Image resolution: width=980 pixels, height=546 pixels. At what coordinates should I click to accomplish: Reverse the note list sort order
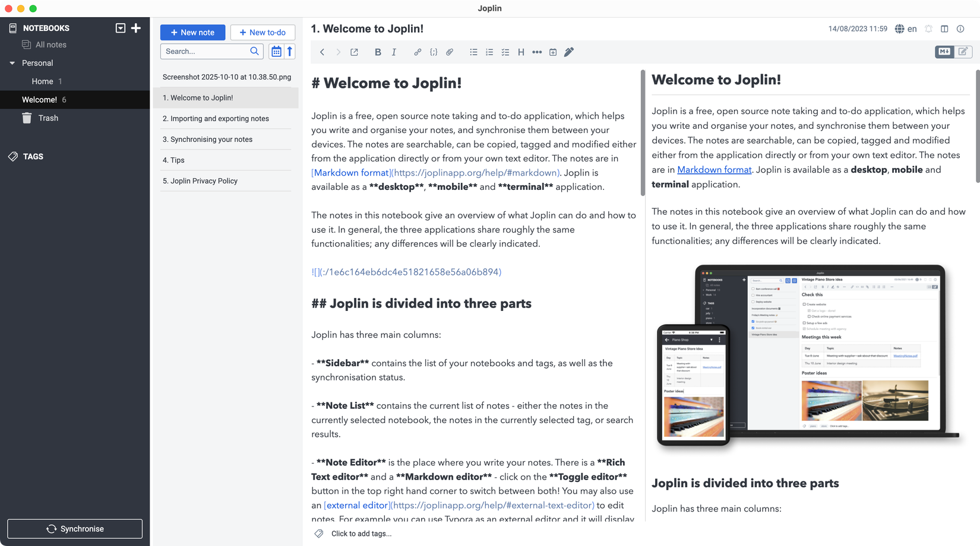(x=290, y=51)
